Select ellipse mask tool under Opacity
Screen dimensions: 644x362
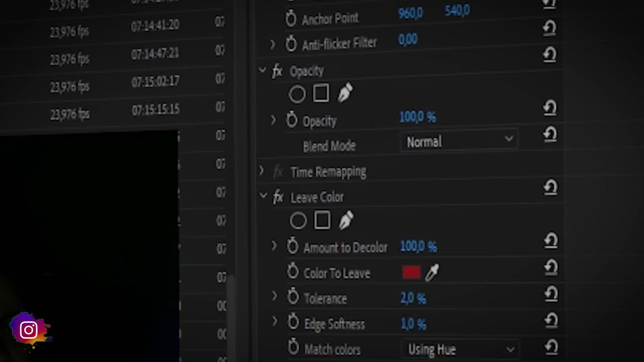297,94
